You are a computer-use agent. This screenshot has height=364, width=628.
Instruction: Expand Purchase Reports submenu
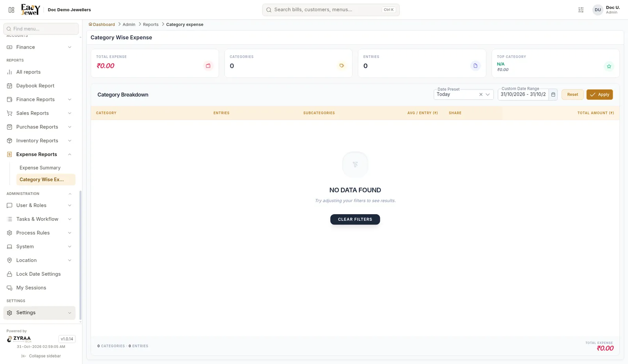pyautogui.click(x=69, y=127)
